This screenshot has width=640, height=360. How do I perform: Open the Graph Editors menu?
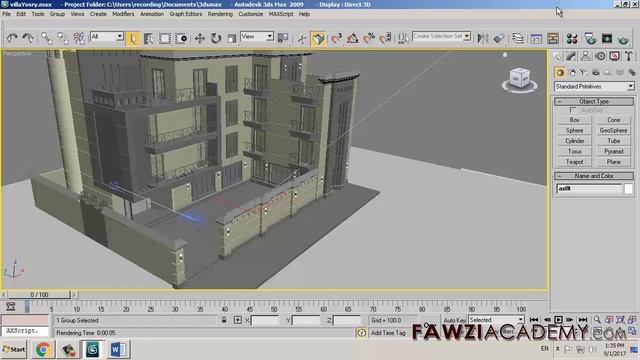pyautogui.click(x=186, y=14)
